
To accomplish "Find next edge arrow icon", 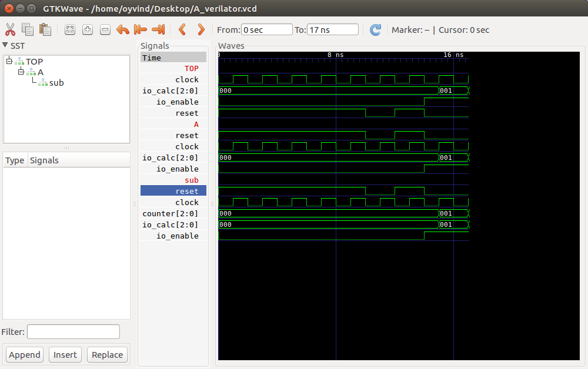I will click(201, 29).
